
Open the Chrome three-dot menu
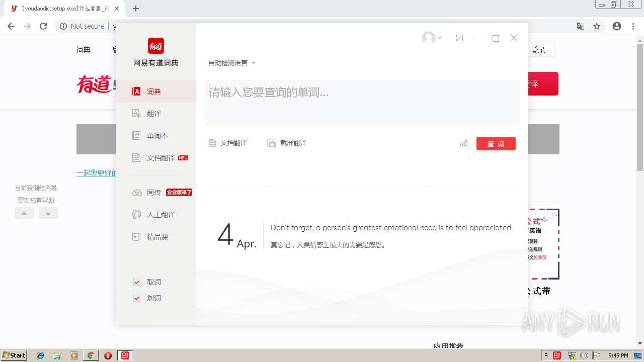(x=633, y=26)
